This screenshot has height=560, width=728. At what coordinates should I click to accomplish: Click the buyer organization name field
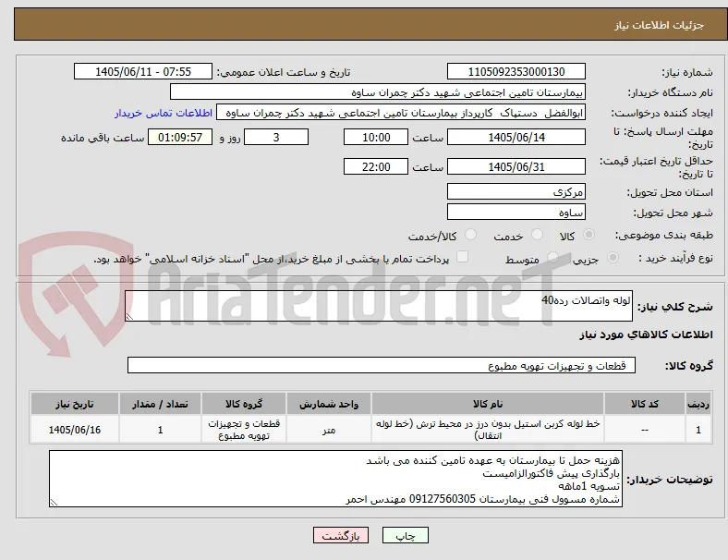tap(378, 91)
